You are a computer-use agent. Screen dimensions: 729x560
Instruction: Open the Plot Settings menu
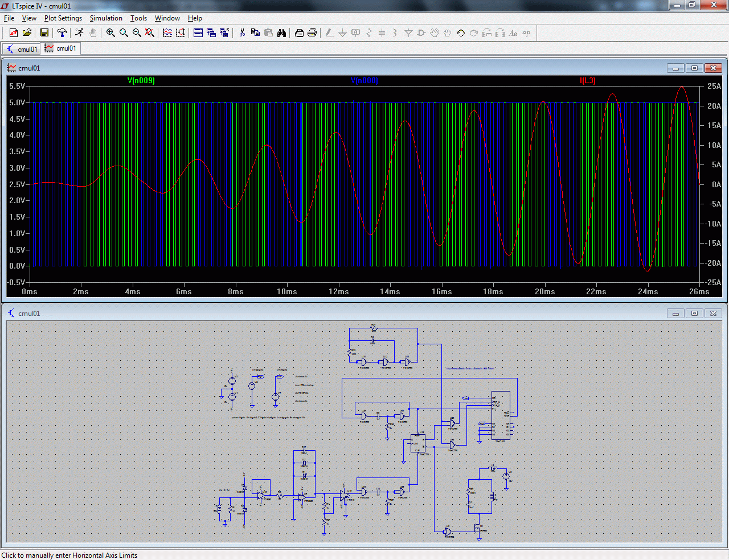[x=63, y=18]
